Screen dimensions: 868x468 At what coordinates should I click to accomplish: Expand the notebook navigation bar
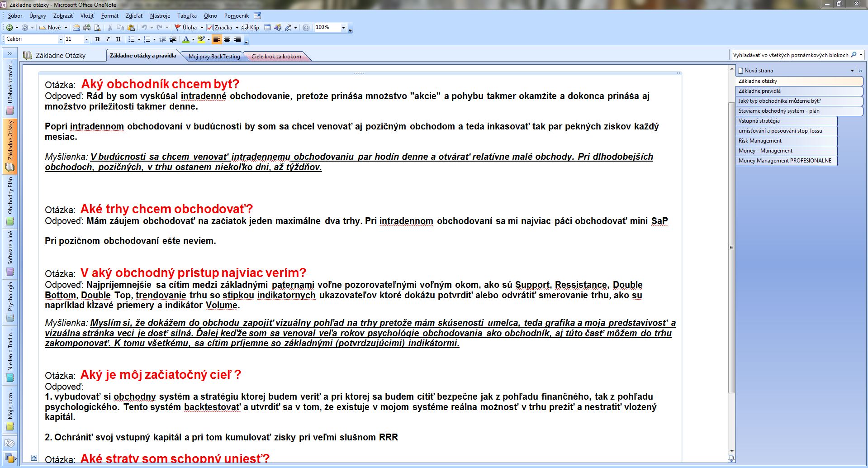(x=9, y=53)
